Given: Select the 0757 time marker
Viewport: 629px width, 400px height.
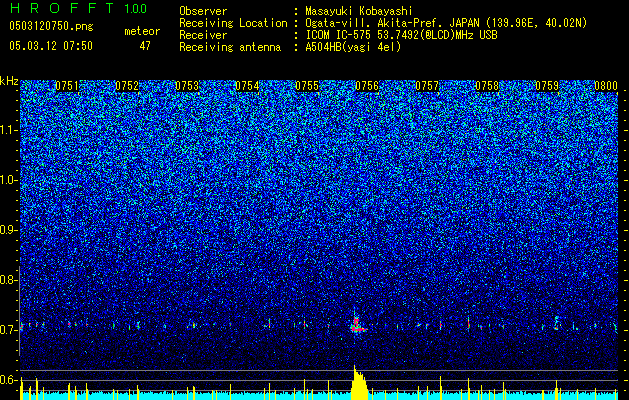Looking at the screenshot, I should point(427,86).
